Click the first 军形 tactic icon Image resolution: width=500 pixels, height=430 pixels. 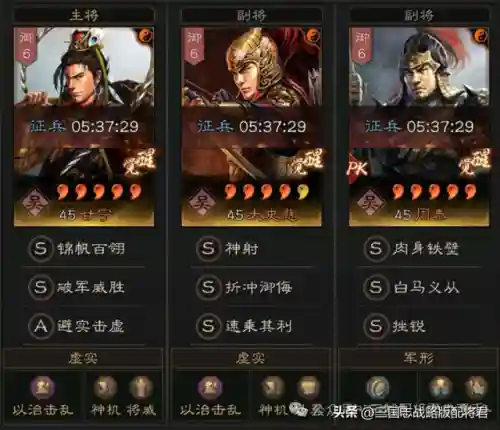tap(378, 388)
